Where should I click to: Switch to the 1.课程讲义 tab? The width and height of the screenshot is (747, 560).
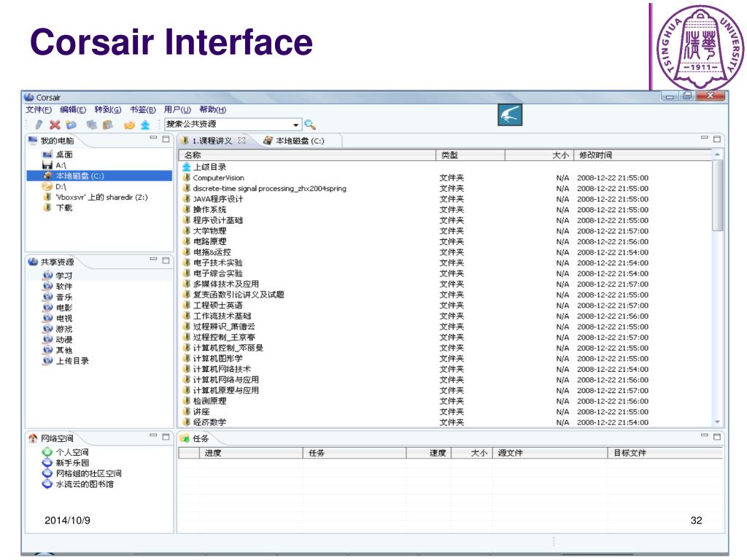point(212,141)
